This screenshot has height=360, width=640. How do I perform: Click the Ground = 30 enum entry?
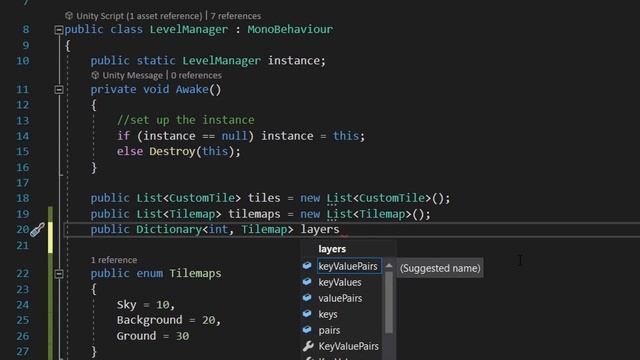tap(153, 336)
